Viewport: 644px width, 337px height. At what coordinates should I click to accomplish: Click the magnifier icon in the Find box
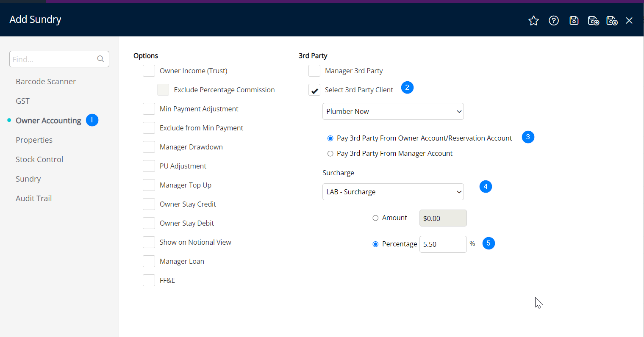pyautogui.click(x=100, y=59)
